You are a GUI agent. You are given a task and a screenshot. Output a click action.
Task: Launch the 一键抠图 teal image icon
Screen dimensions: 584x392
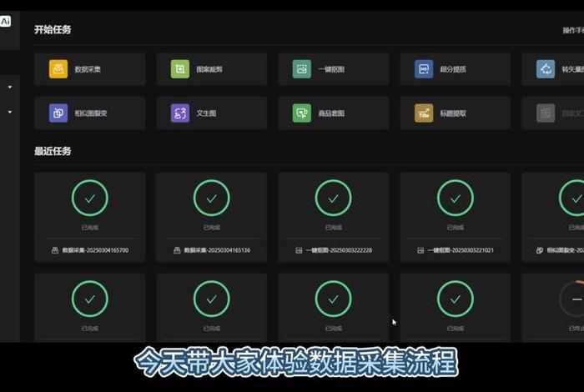[x=302, y=69]
